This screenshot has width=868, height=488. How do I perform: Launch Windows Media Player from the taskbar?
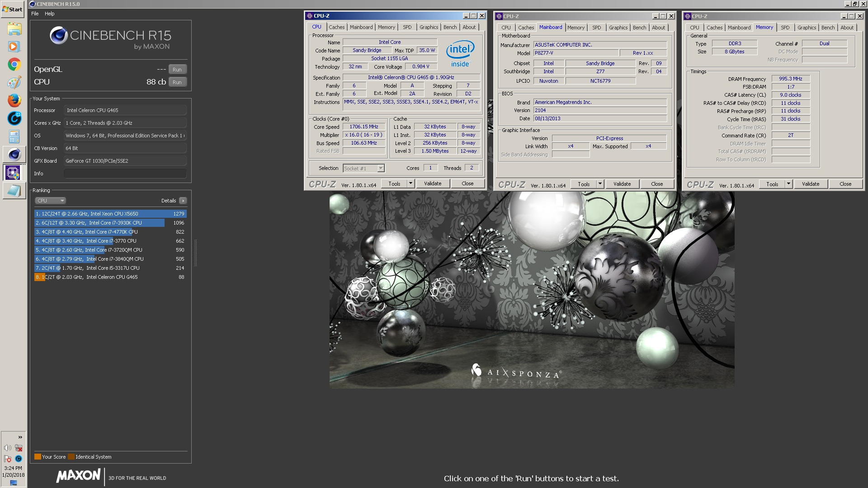(14, 47)
